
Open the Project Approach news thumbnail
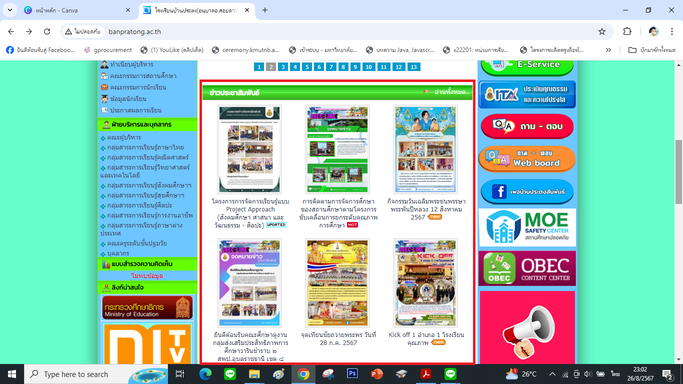pyautogui.click(x=250, y=149)
